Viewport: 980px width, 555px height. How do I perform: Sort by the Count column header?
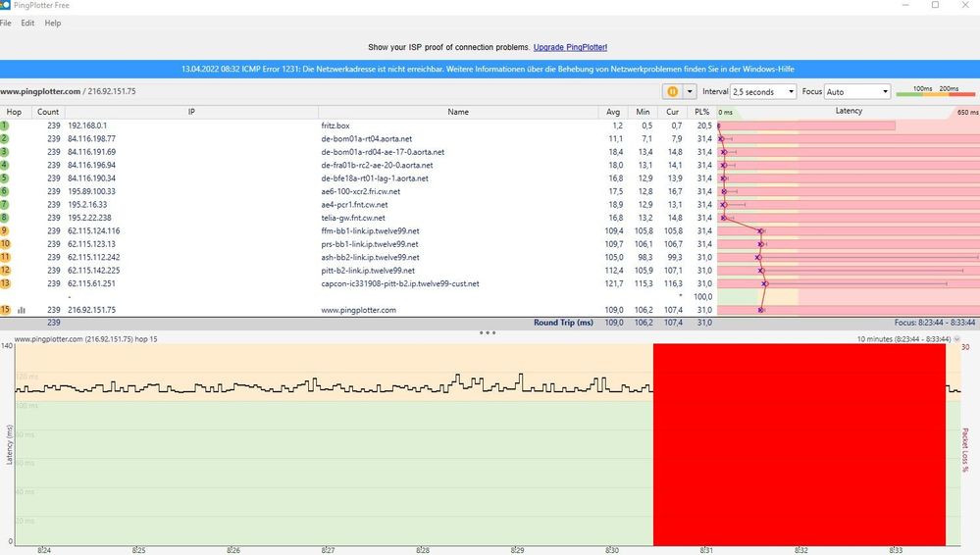47,112
